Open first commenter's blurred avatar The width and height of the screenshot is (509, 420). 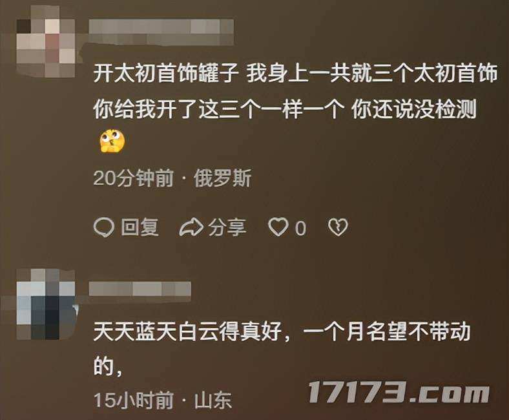(45, 41)
